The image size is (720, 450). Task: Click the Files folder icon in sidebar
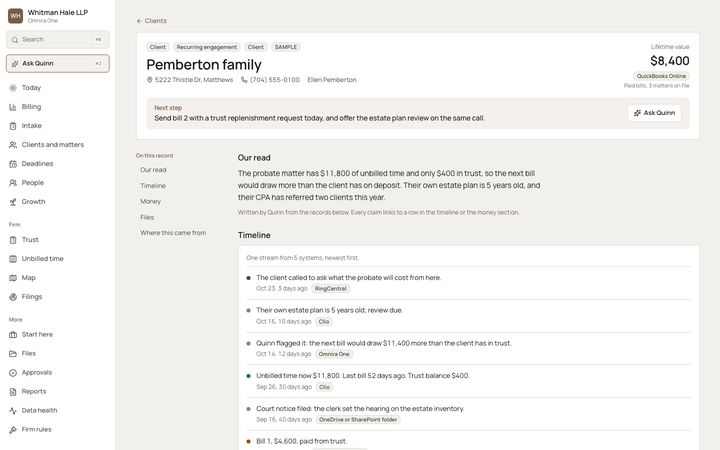coord(13,354)
